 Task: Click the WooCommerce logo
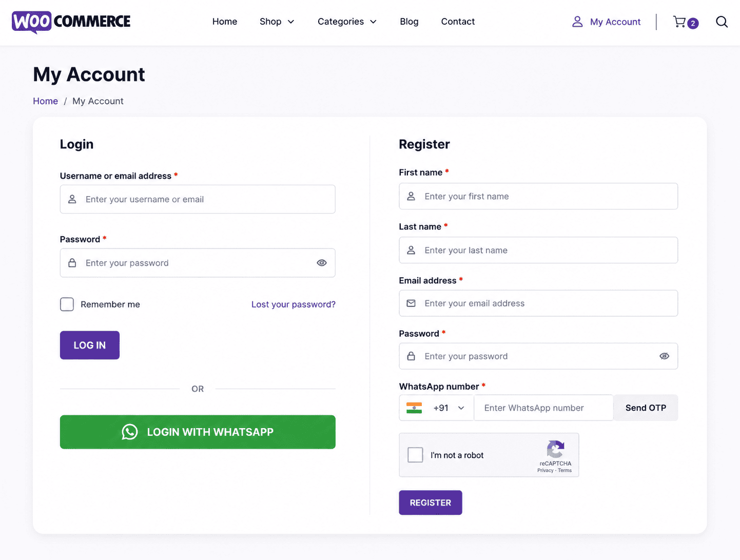(71, 22)
